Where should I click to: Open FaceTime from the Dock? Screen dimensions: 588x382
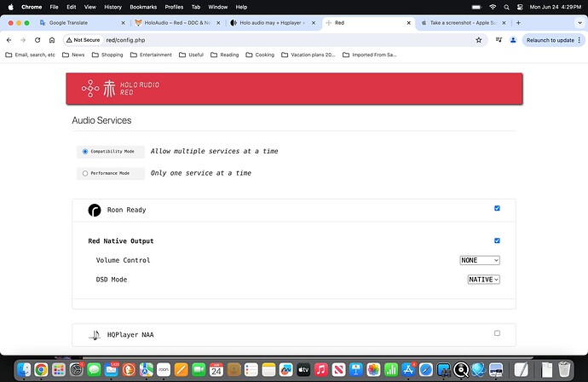(199, 369)
